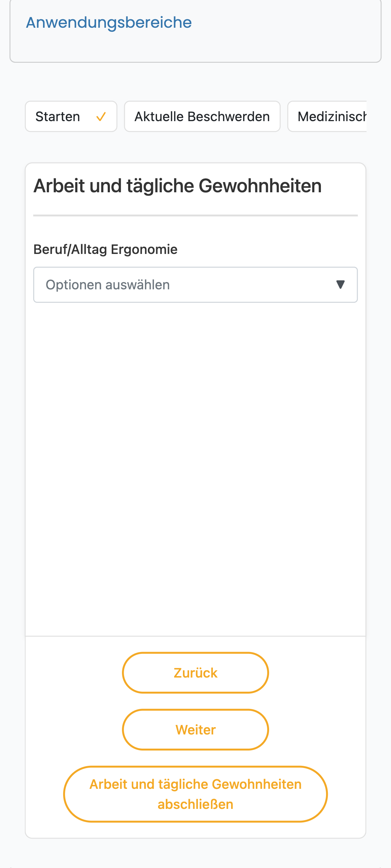
Task: Click the page background below the form card
Action: [x=195, y=854]
